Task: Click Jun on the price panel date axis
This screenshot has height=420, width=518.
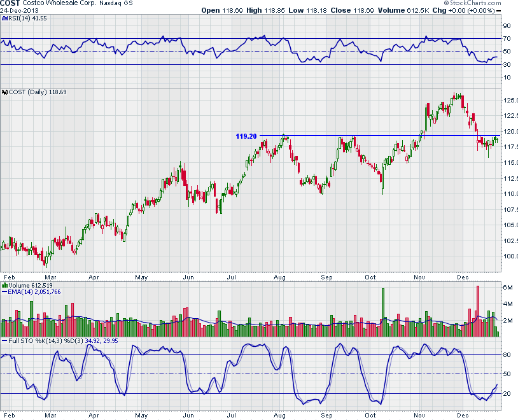Action: click(188, 277)
